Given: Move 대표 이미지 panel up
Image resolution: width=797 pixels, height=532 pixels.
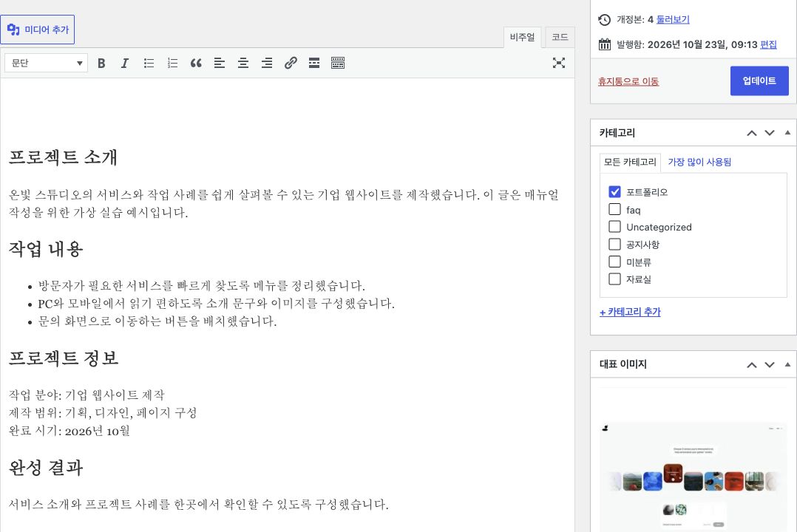Looking at the screenshot, I should (752, 365).
